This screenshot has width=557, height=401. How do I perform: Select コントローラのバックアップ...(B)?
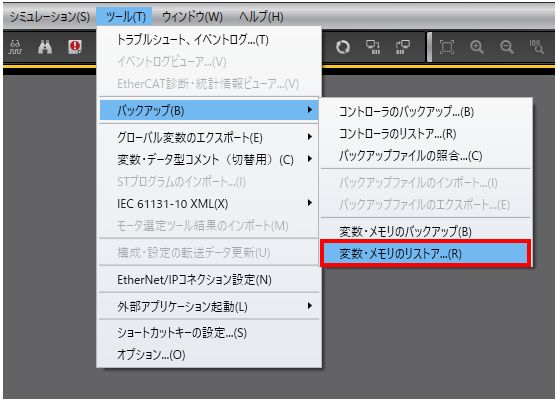pos(426,112)
